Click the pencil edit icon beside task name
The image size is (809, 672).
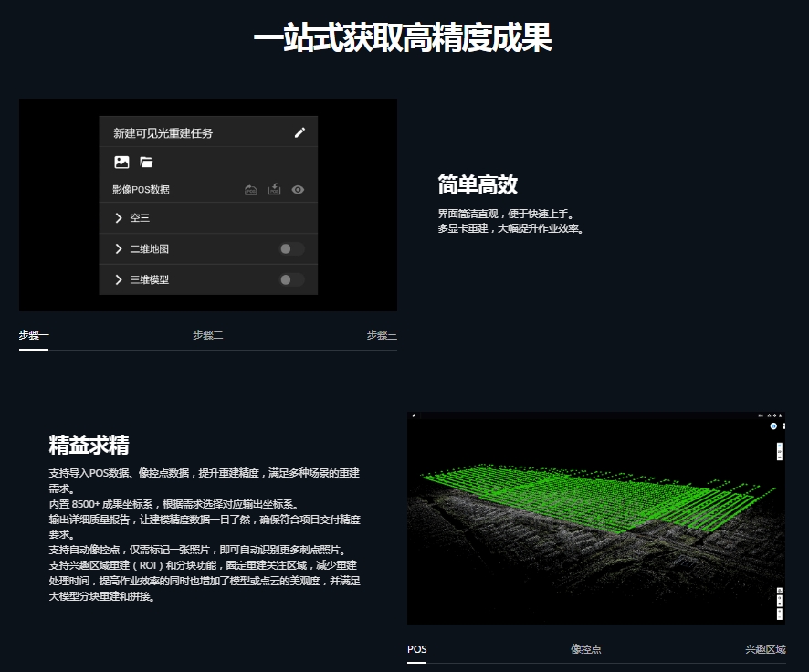coord(299,132)
